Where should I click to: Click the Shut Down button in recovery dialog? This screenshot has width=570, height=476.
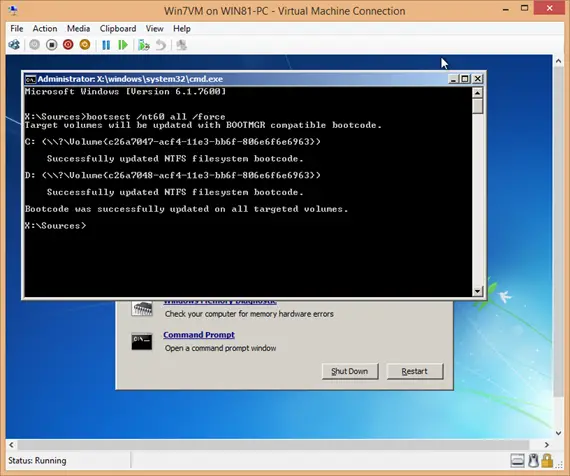click(x=350, y=371)
